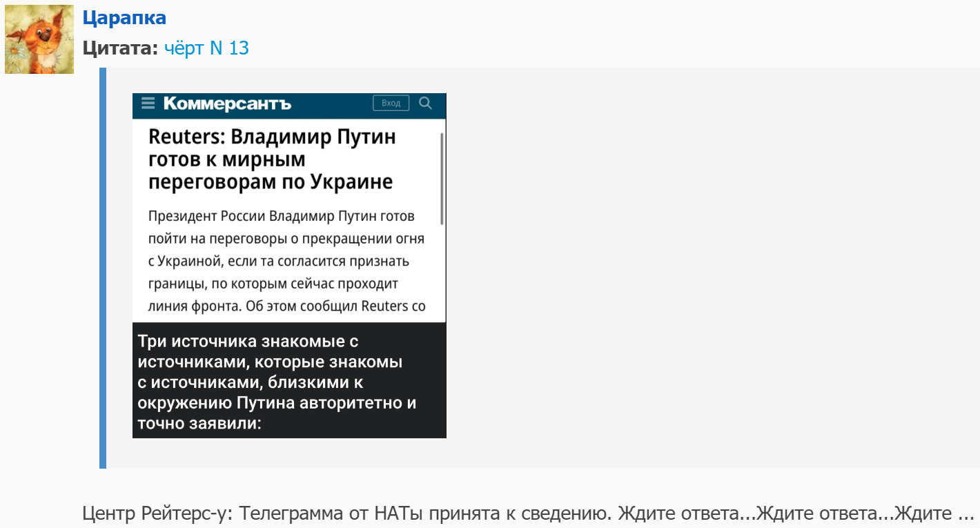The height and width of the screenshot is (528, 980).
Task: Click the blue vertical quote bar
Action: click(x=103, y=268)
